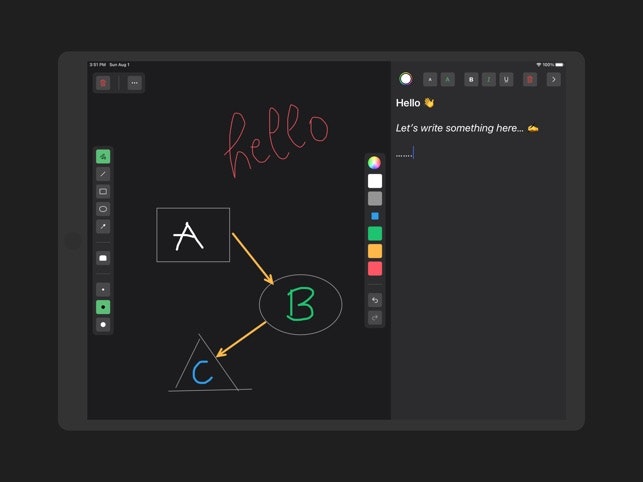Place the cursor in the note's third line

pos(405,153)
